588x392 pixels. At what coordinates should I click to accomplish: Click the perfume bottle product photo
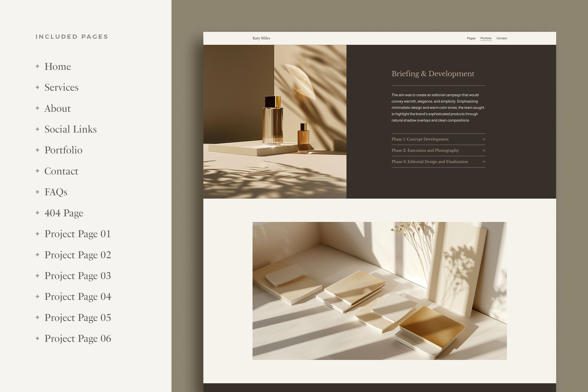[274, 122]
